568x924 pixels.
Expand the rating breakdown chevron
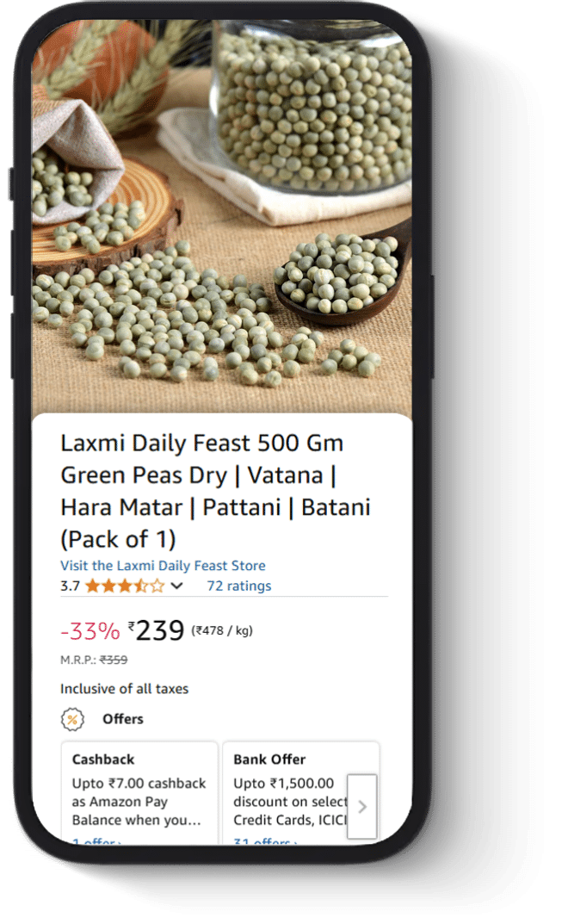coord(177,586)
